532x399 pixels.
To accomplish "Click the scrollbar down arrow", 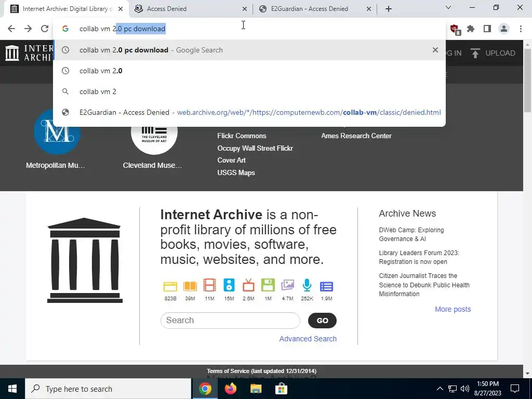I will click(x=528, y=374).
